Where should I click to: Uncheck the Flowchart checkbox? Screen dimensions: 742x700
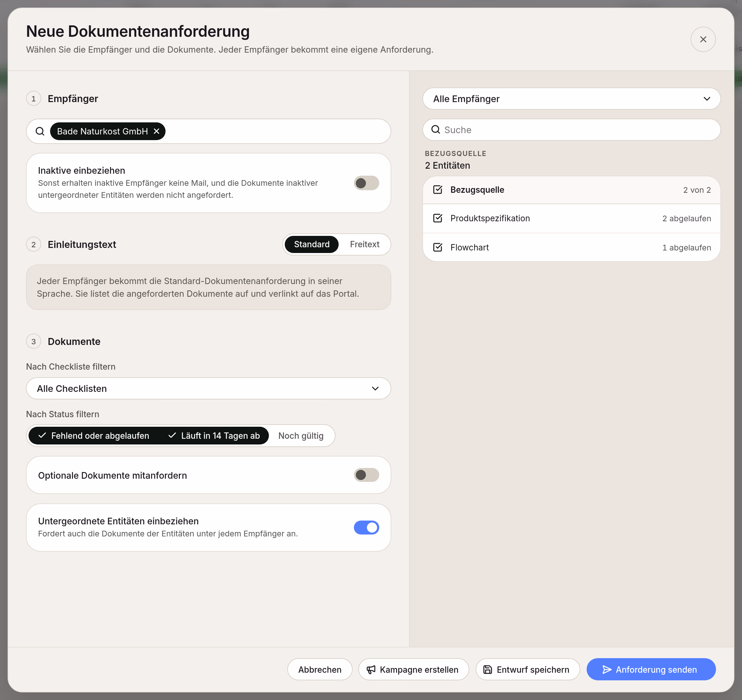(x=438, y=247)
